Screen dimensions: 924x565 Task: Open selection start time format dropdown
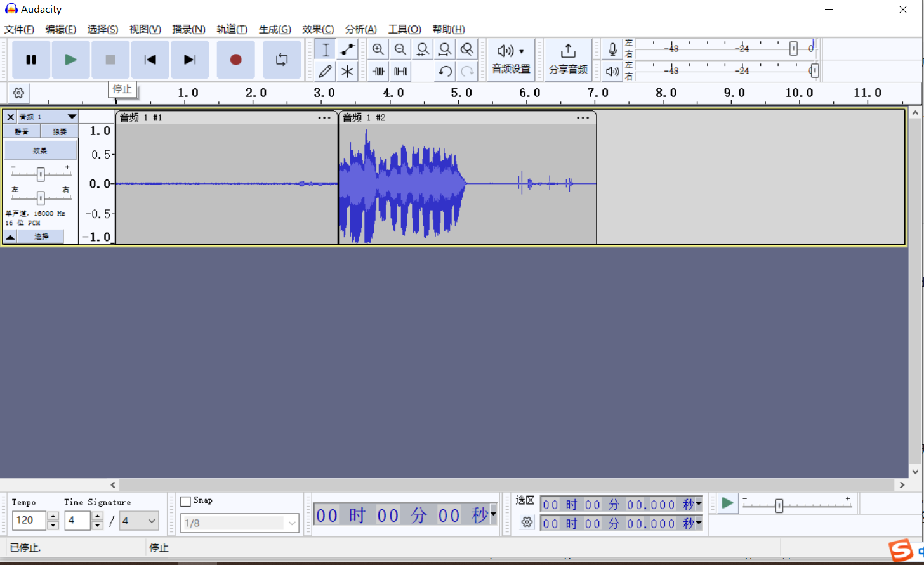(x=699, y=504)
